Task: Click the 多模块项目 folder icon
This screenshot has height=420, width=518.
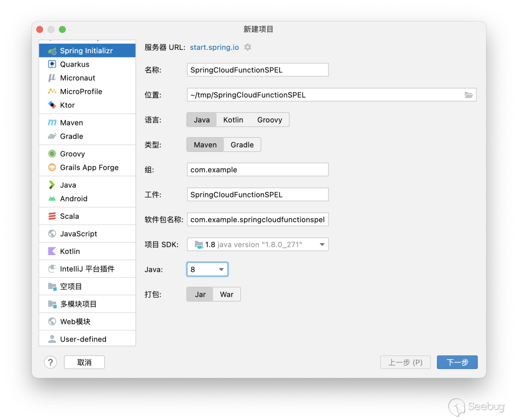Action: pyautogui.click(x=52, y=304)
